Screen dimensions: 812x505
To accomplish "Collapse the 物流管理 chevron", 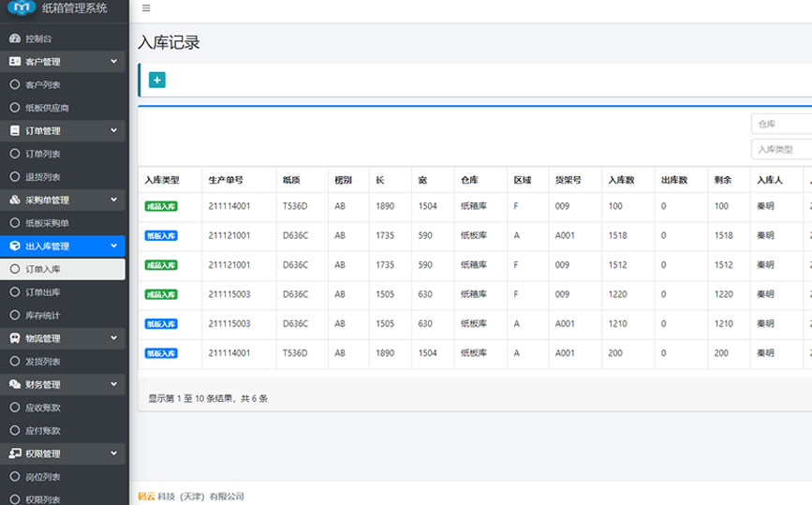I will [x=113, y=337].
